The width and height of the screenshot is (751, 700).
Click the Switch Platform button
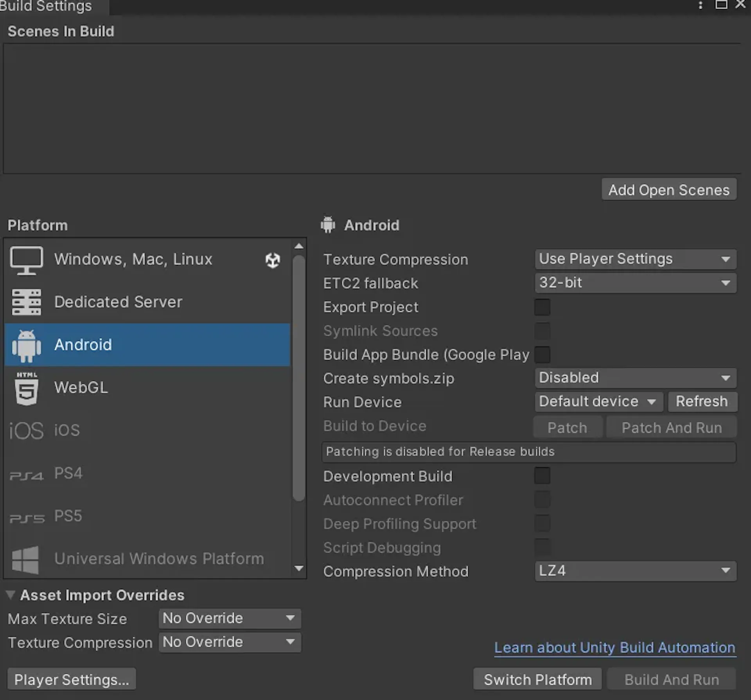pyautogui.click(x=537, y=679)
